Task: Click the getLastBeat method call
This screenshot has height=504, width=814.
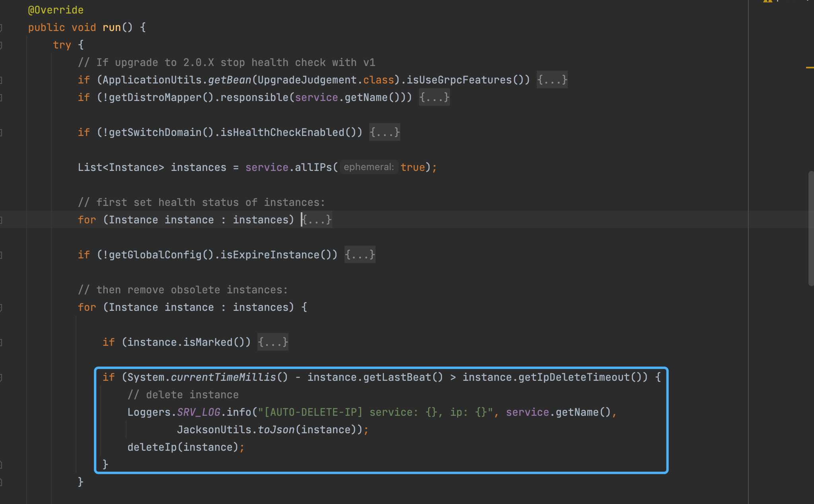Action: coord(397,377)
